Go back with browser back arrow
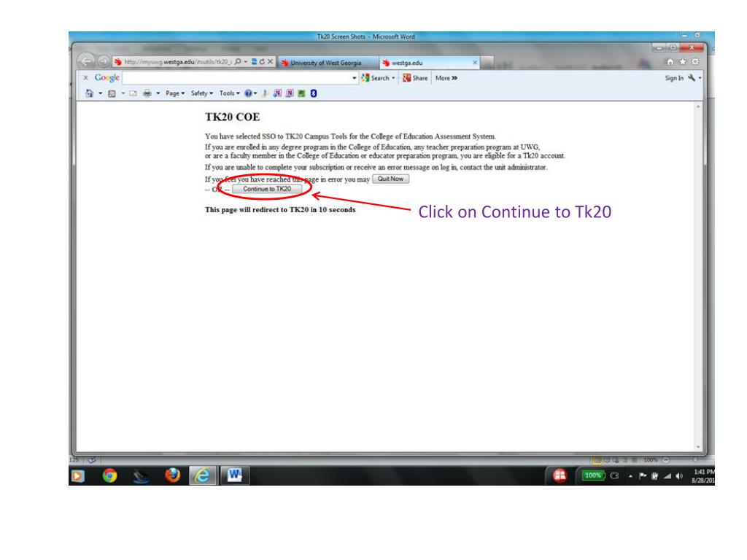This screenshot has height=560, width=747. [86, 61]
